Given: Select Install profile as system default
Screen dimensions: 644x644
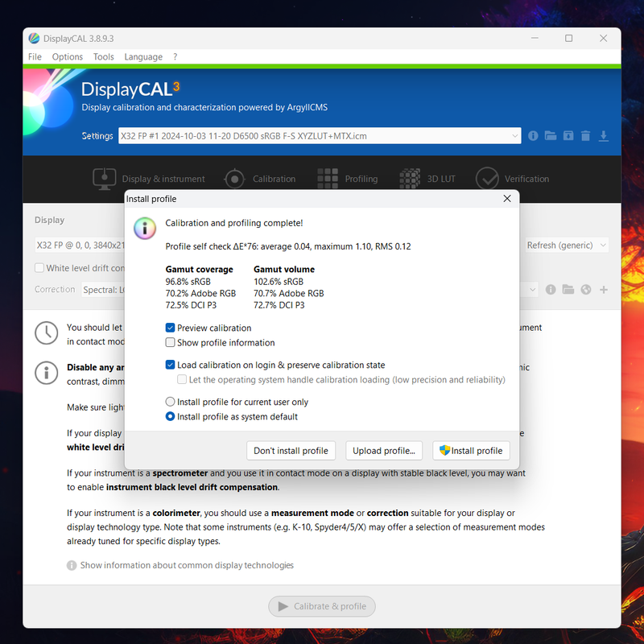Looking at the screenshot, I should (x=170, y=416).
